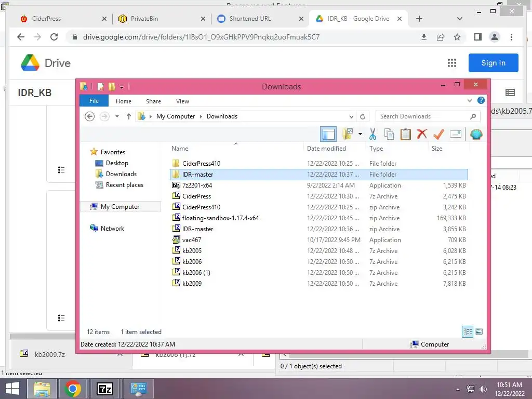This screenshot has height=399, width=532.
Task: Switch to the PrivateBin browser tab
Action: [x=162, y=19]
